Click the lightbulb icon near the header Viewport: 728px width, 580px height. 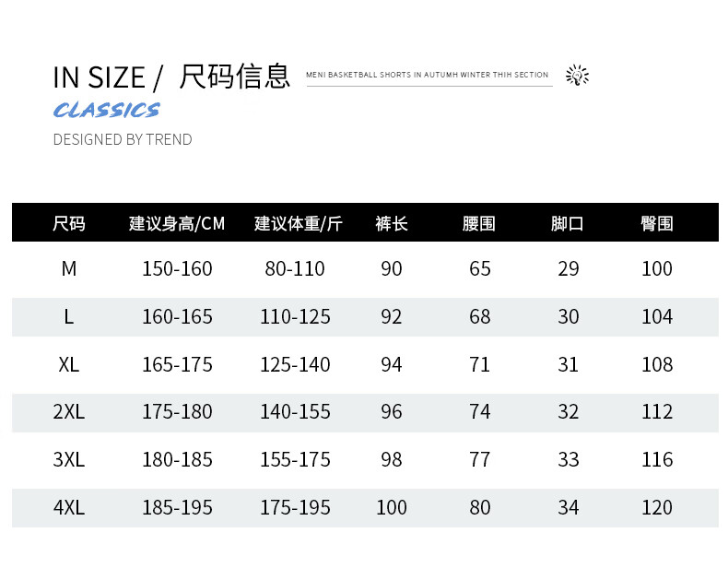577,75
